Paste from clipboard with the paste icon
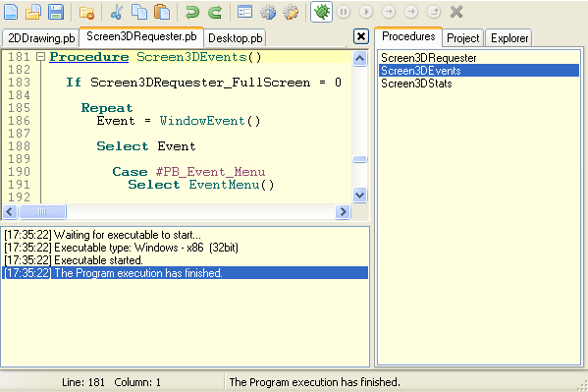 pos(162,12)
